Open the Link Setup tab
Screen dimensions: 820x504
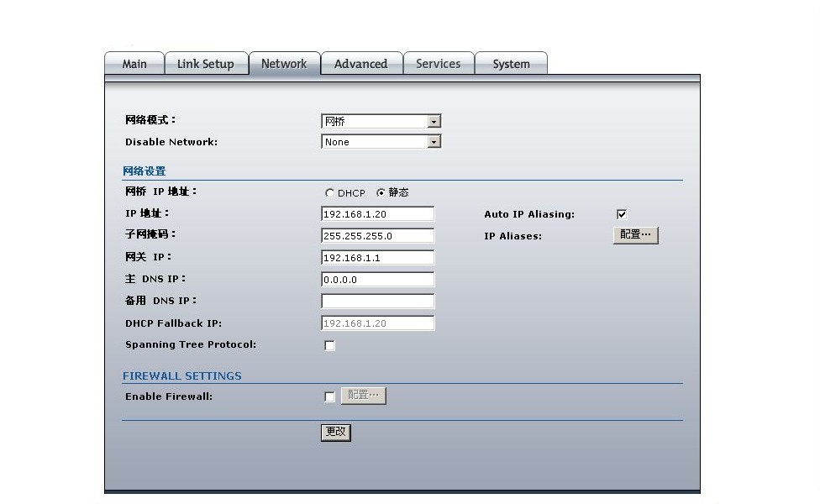coord(205,65)
